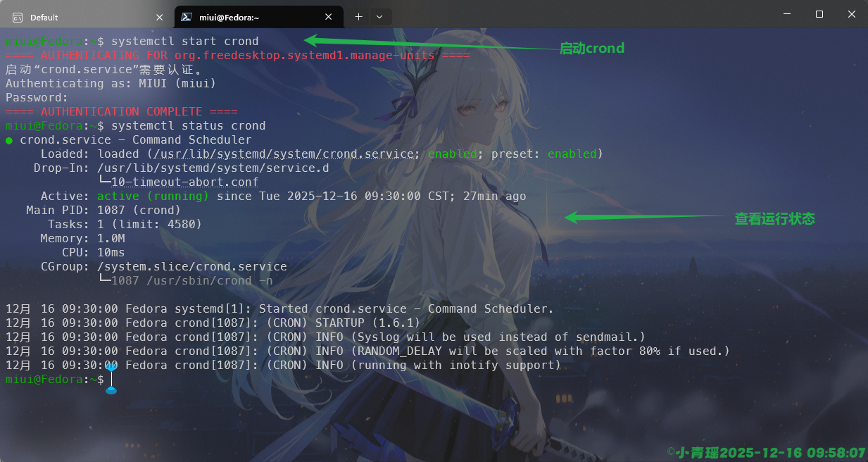The width and height of the screenshot is (868, 462).
Task: Close the Default tab
Action: pos(159,17)
